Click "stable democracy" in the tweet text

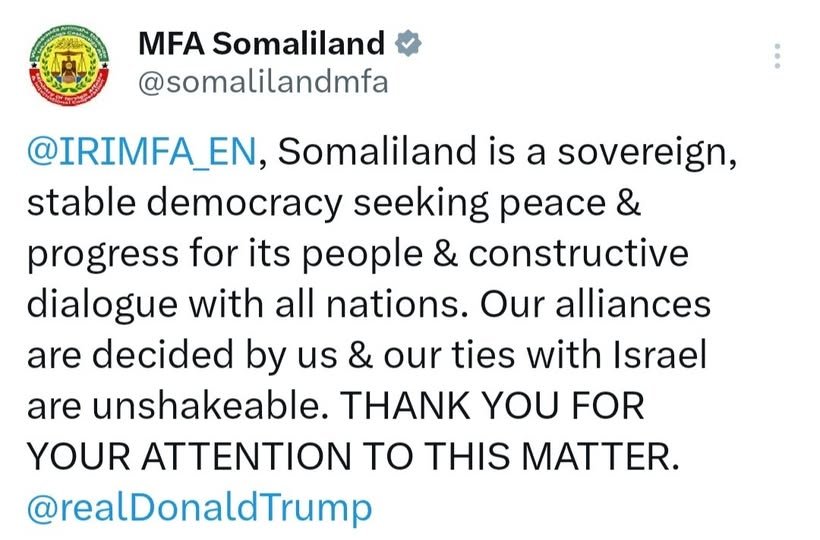click(x=182, y=203)
